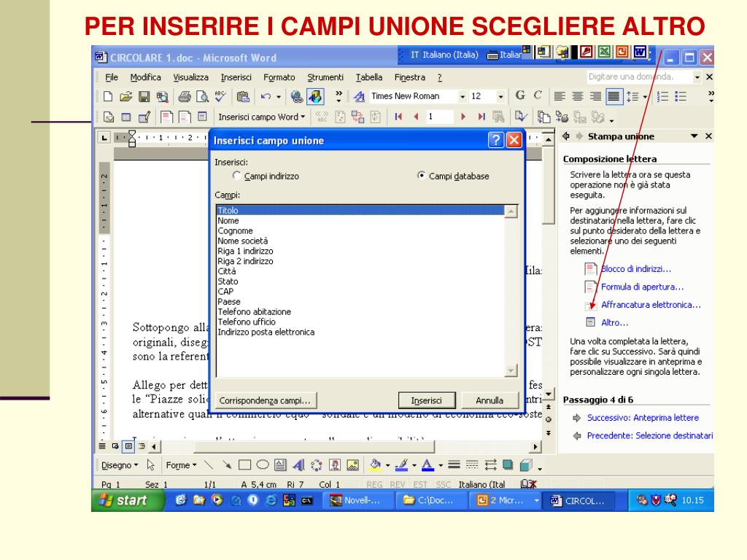The height and width of the screenshot is (560, 747).
Task: Click the New blank document icon
Action: coord(108,97)
